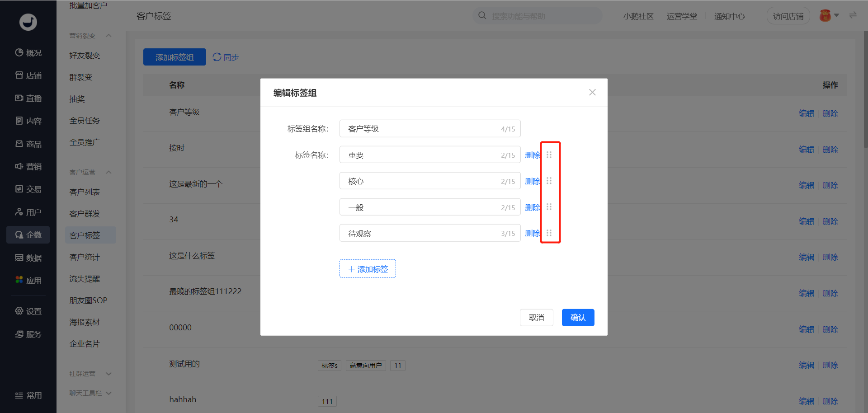Click the search magnifier icon
Image resolution: width=868 pixels, height=413 pixels.
[x=482, y=16]
